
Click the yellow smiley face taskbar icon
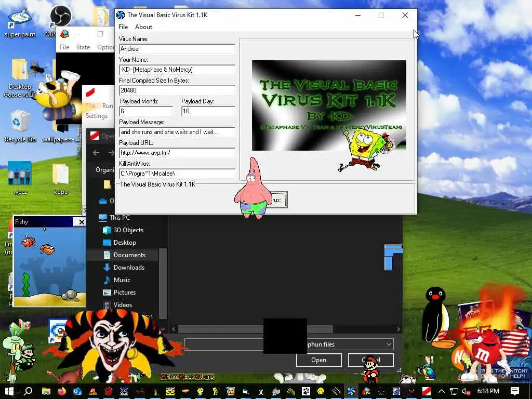tap(321, 391)
